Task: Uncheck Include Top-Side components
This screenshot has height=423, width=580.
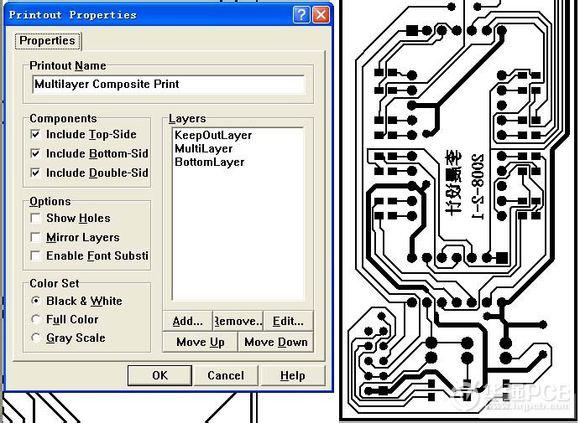Action: coord(36,134)
